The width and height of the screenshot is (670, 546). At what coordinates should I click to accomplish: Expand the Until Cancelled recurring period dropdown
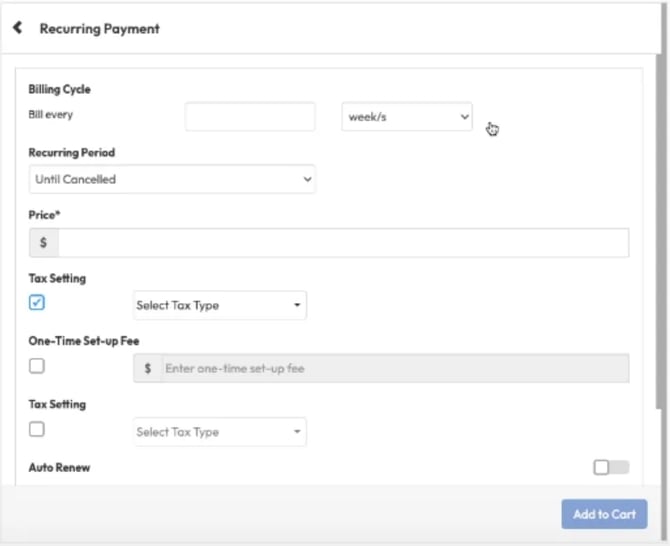pos(172,180)
